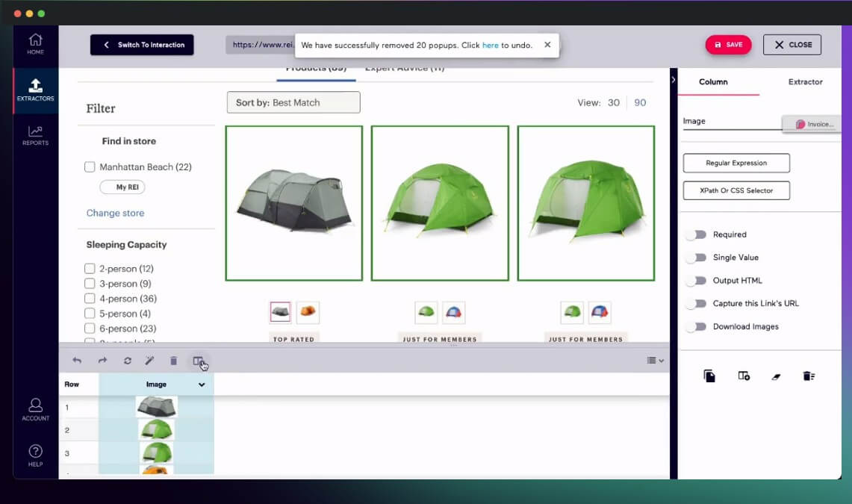Click the undo arrow in the toolbar
The image size is (852, 504).
tap(77, 361)
